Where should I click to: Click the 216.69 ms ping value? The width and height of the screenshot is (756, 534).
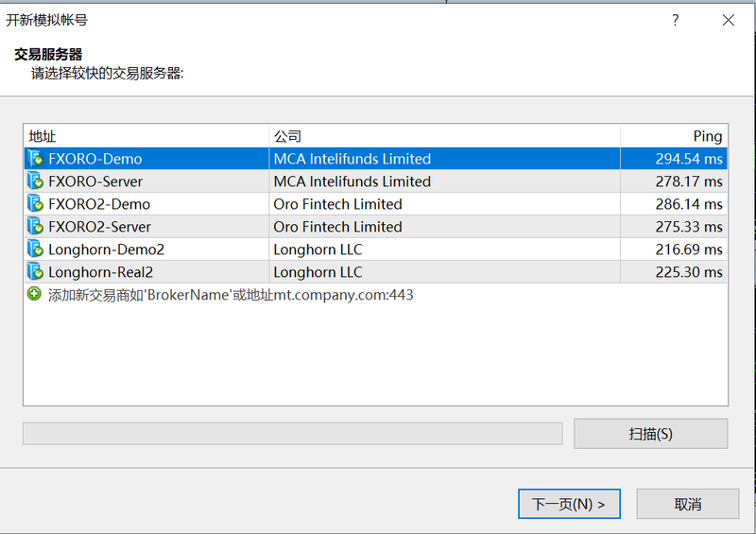pos(689,250)
